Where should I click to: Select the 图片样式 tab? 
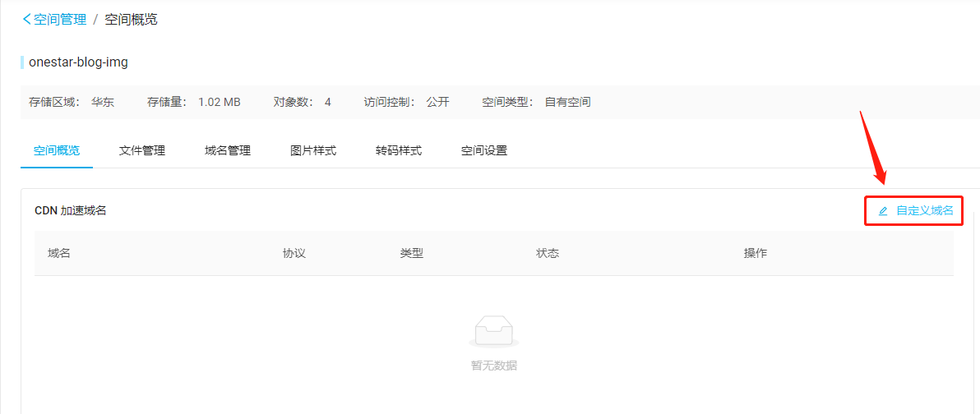313,150
